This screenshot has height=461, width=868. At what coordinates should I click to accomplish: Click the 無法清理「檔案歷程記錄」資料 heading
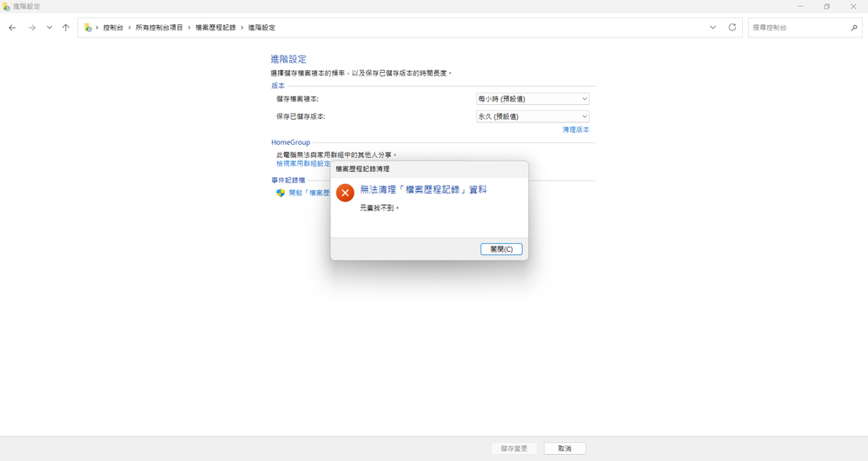(x=423, y=189)
